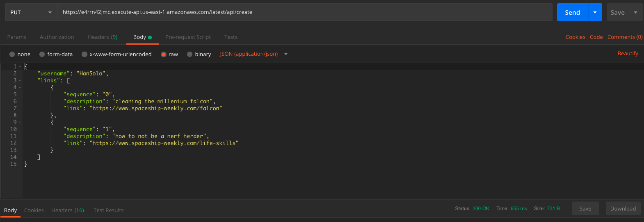Expand the Save options arrow

635,12
